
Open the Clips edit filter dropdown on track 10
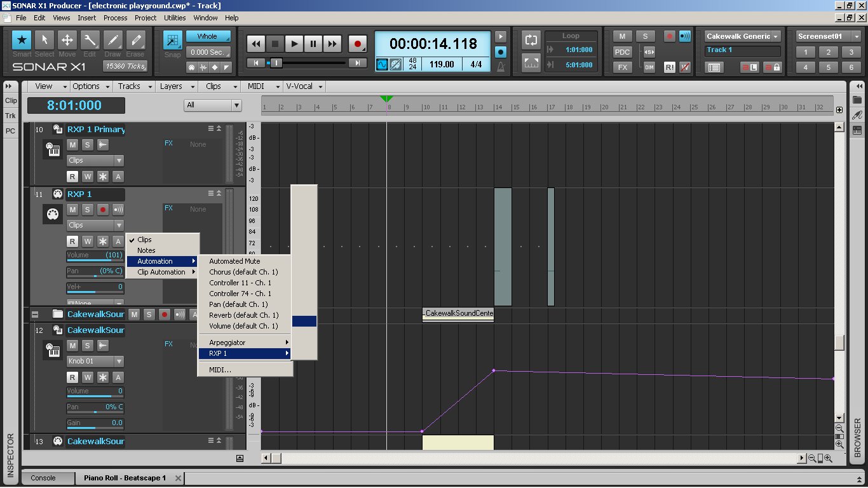95,160
